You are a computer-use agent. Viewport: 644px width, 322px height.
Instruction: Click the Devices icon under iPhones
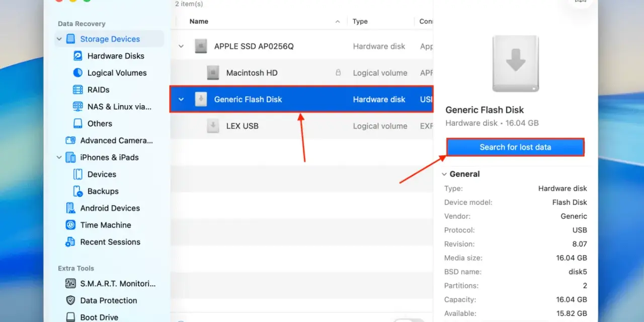[x=78, y=174]
